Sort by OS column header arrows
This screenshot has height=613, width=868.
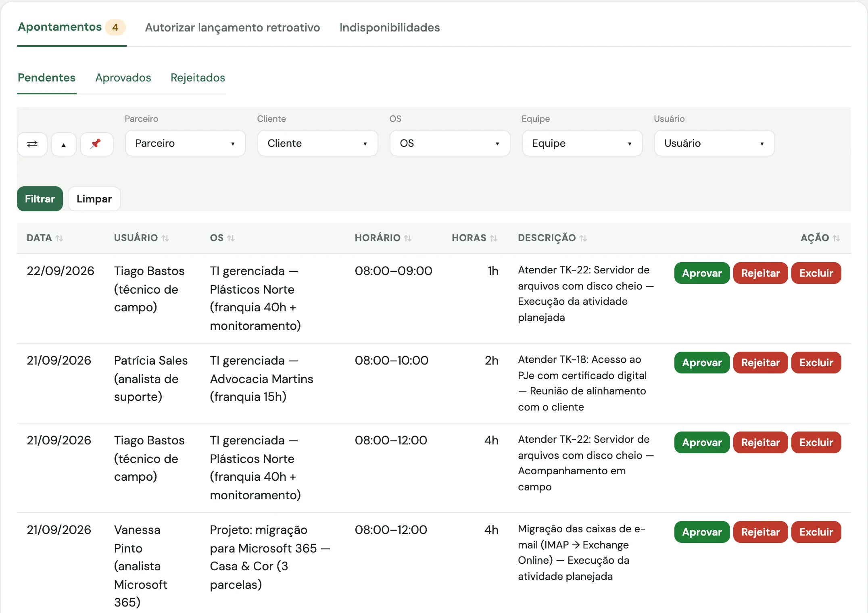[231, 238]
